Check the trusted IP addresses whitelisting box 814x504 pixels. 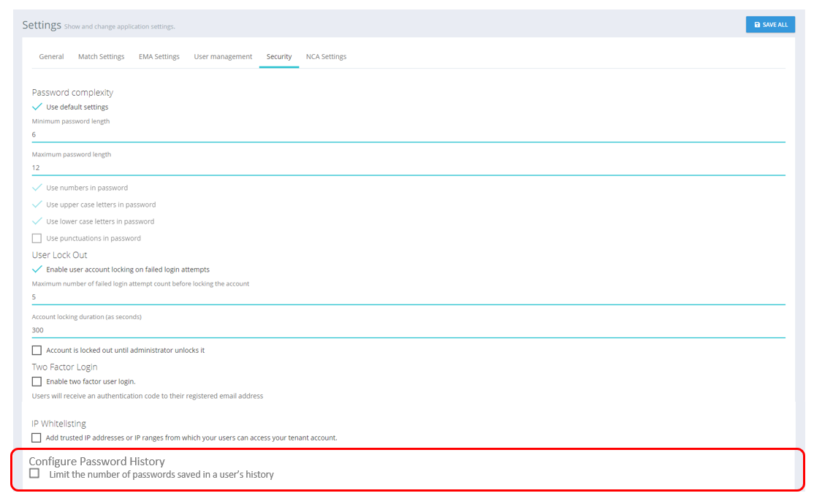pyautogui.click(x=37, y=438)
